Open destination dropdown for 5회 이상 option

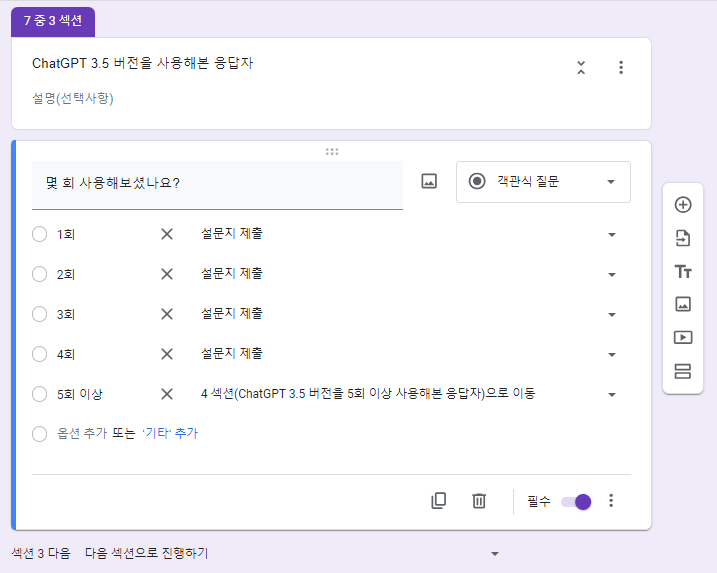[611, 395]
